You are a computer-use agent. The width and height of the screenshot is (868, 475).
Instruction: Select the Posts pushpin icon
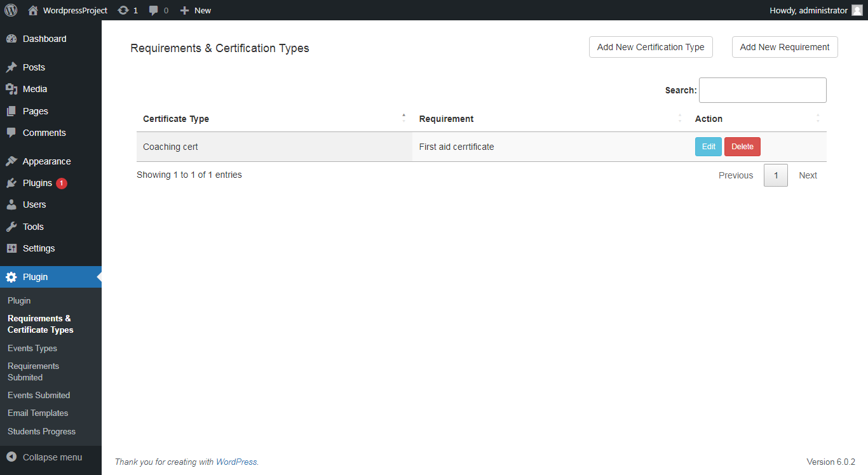11,67
